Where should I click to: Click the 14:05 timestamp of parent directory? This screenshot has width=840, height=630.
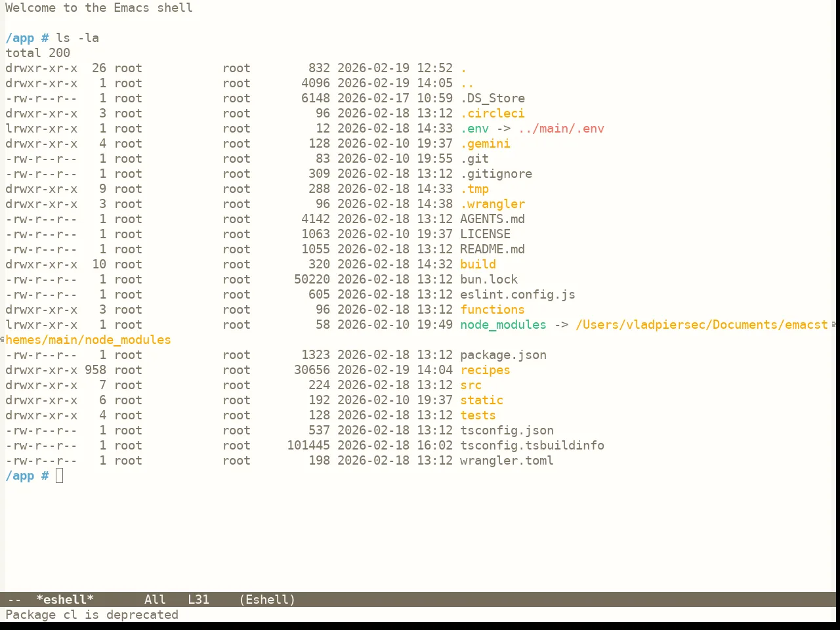click(435, 83)
